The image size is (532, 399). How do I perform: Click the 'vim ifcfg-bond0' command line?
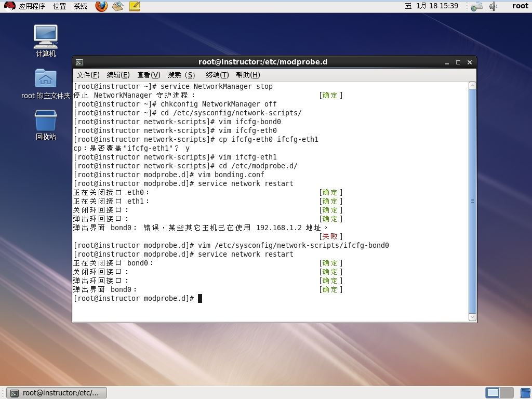tap(177, 122)
